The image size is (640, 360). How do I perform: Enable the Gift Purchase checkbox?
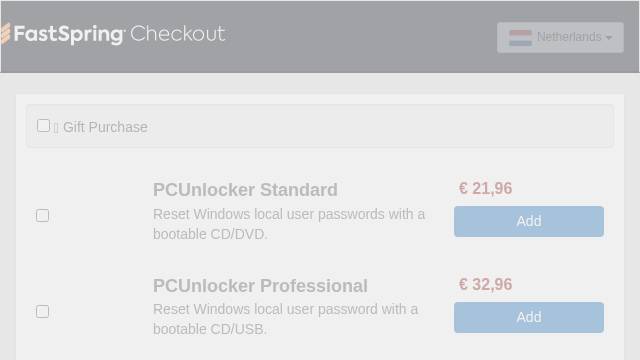click(x=43, y=126)
